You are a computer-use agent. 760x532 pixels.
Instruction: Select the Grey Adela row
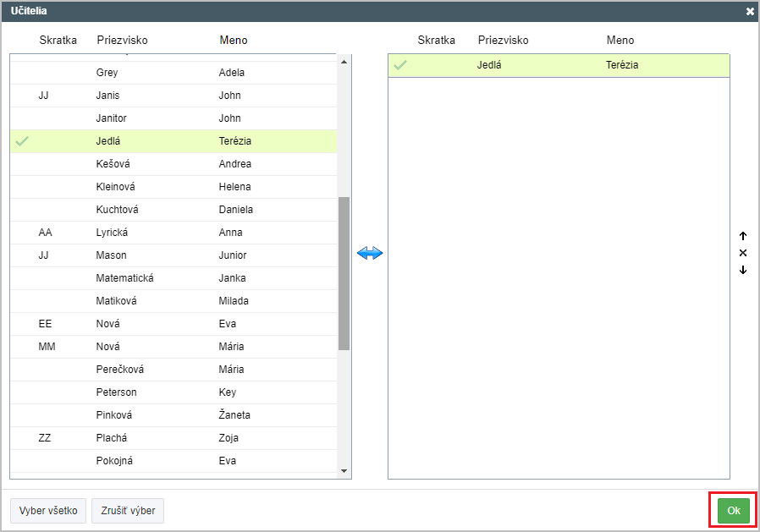click(173, 73)
